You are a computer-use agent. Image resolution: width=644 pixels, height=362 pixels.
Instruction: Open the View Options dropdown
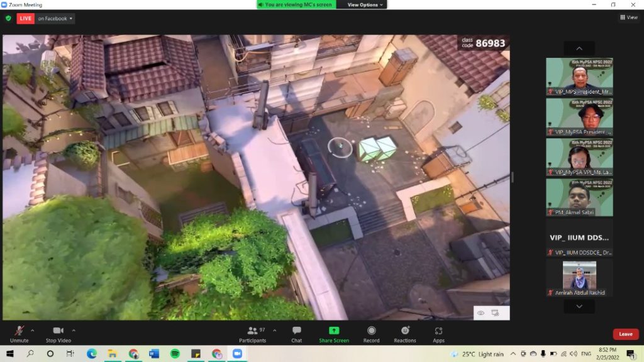click(x=365, y=4)
